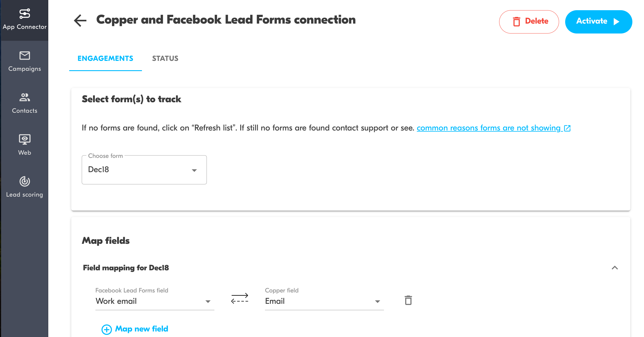Delete the Work email field mapping
This screenshot has width=644, height=337.
tap(408, 300)
